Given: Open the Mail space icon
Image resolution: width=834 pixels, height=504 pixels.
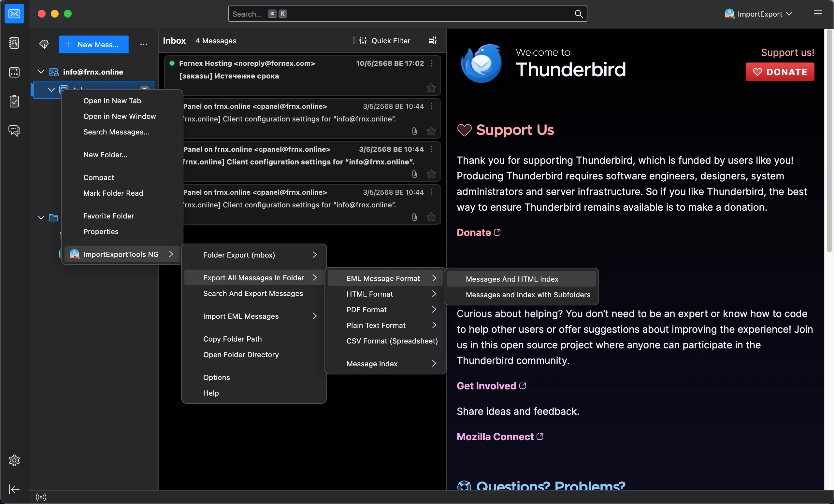Looking at the screenshot, I should (x=14, y=14).
